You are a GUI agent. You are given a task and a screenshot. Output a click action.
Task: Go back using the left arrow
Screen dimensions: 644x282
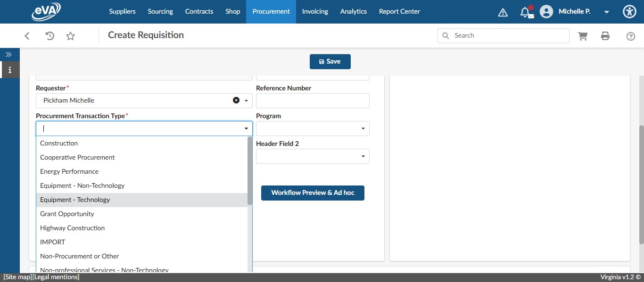pyautogui.click(x=27, y=35)
